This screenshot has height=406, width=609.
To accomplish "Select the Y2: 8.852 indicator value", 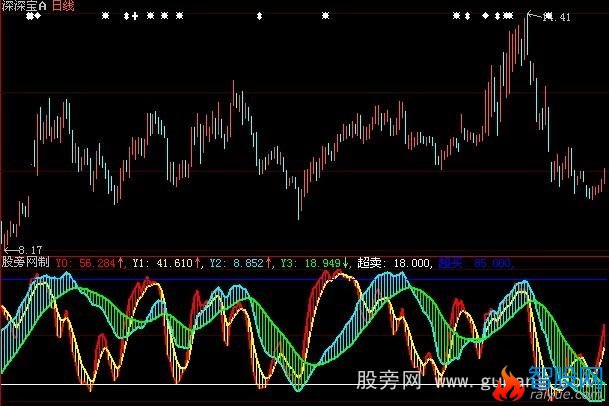I will 241,263.
